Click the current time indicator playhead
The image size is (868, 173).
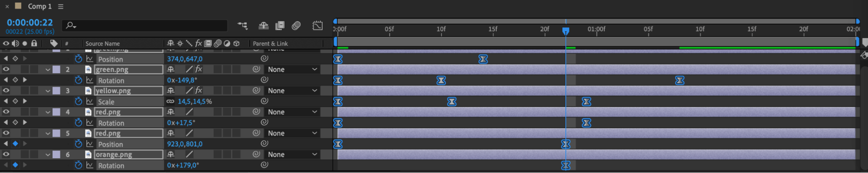tap(565, 31)
